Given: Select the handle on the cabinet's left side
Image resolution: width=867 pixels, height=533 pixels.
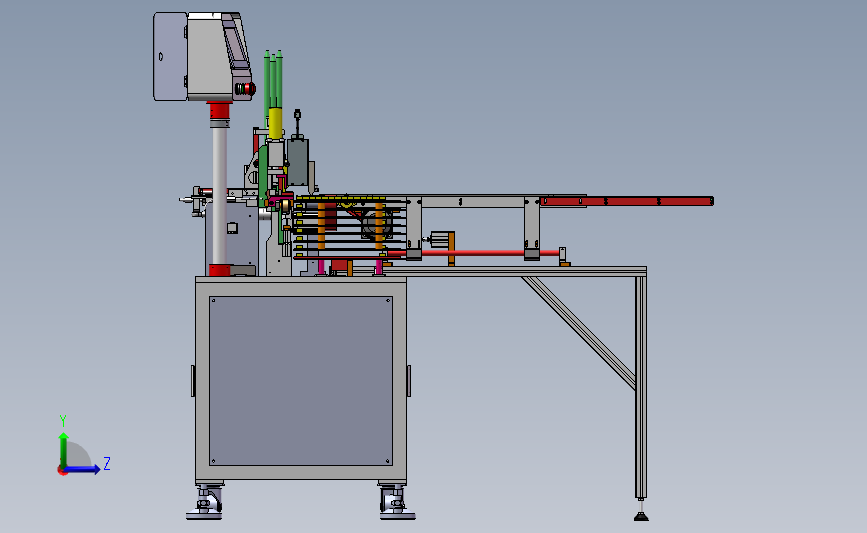Looking at the screenshot, I should [193, 381].
